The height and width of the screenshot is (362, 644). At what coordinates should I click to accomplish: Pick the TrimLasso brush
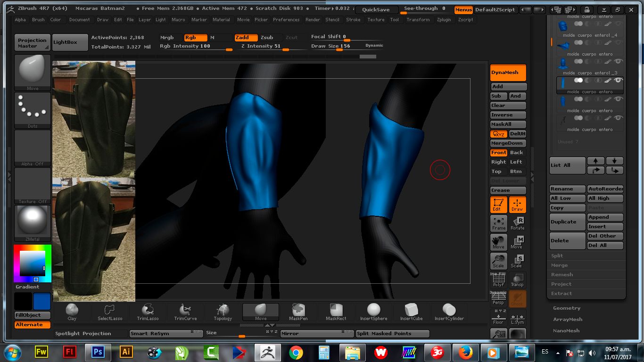(148, 312)
